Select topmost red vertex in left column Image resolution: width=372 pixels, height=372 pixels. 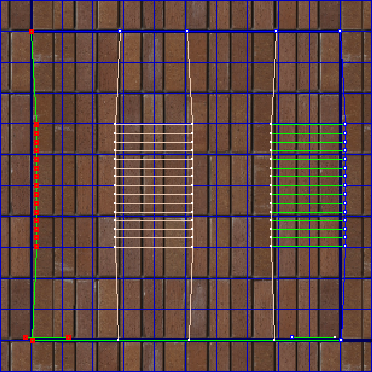pyautogui.click(x=37, y=124)
